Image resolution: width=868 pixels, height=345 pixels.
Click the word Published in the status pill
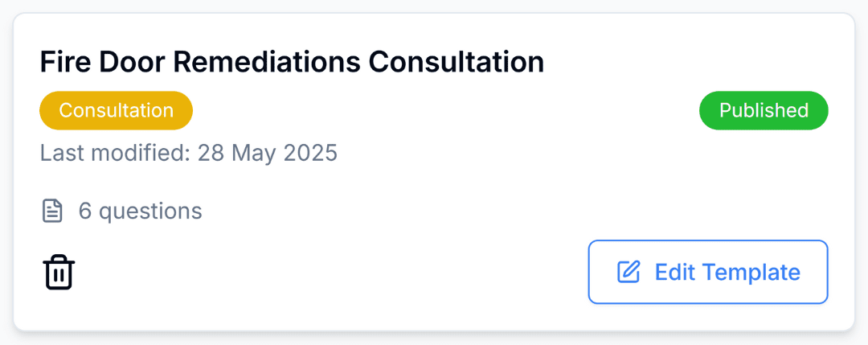pyautogui.click(x=764, y=110)
